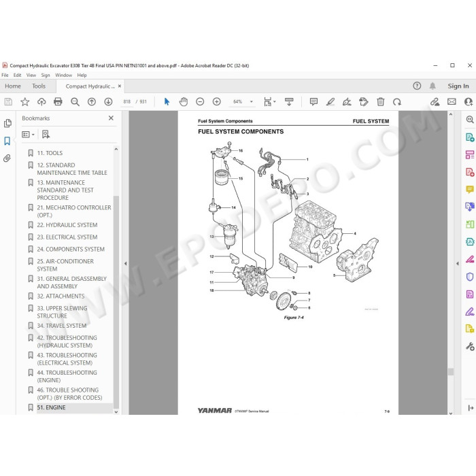Open bookmark 24. COMPONENTS SYSTEM
This screenshot has height=476, width=476.
(x=71, y=250)
